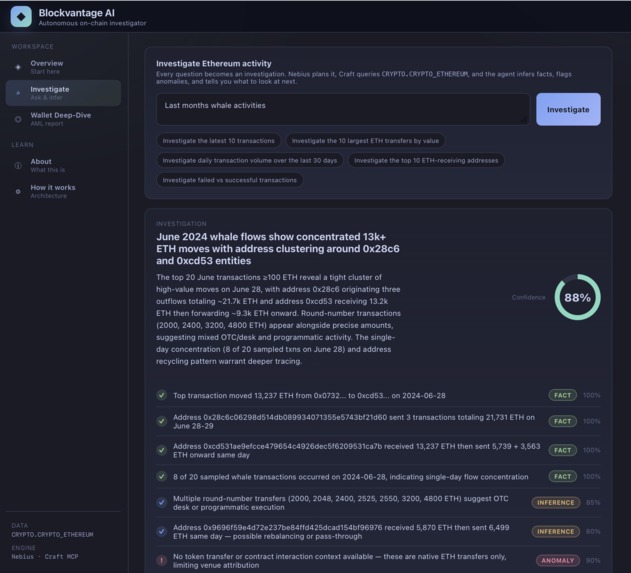Click green check icon beside 'Address 0xcd531ae9...' fact

tap(162, 450)
